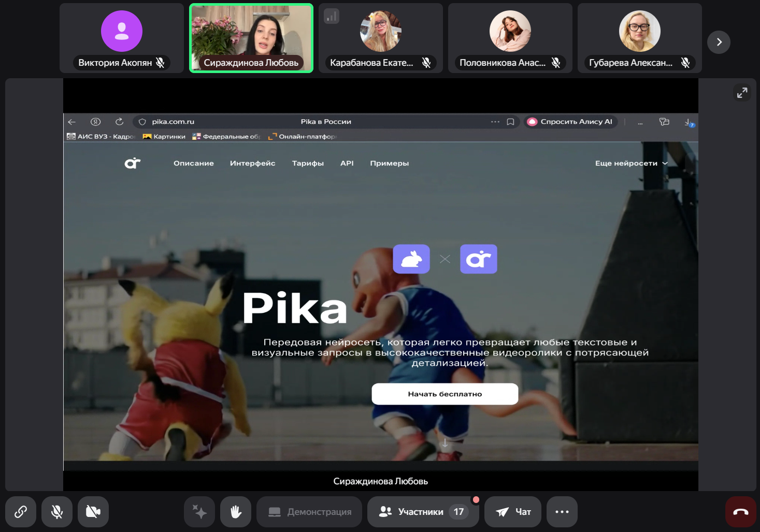Click the Pika site logo in the navbar

133,163
